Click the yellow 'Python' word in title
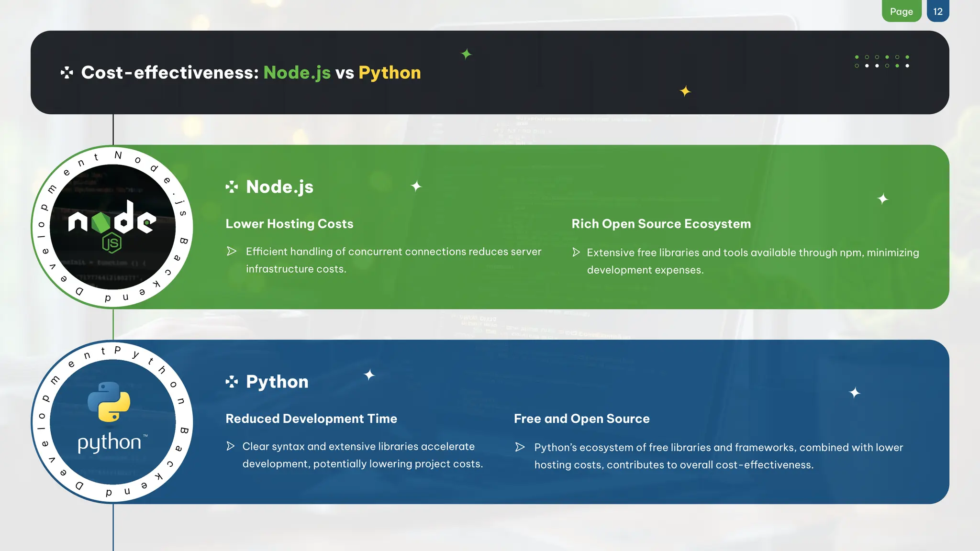980x551 pixels. coord(390,73)
